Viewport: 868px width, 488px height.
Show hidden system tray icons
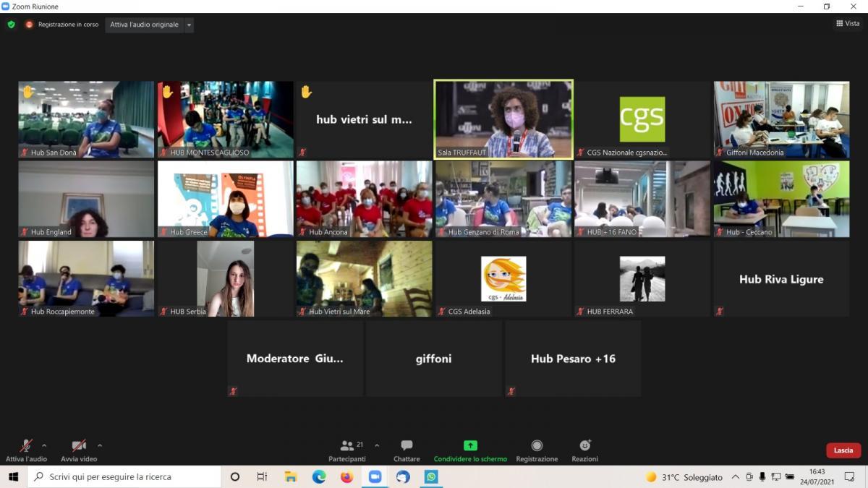736,477
